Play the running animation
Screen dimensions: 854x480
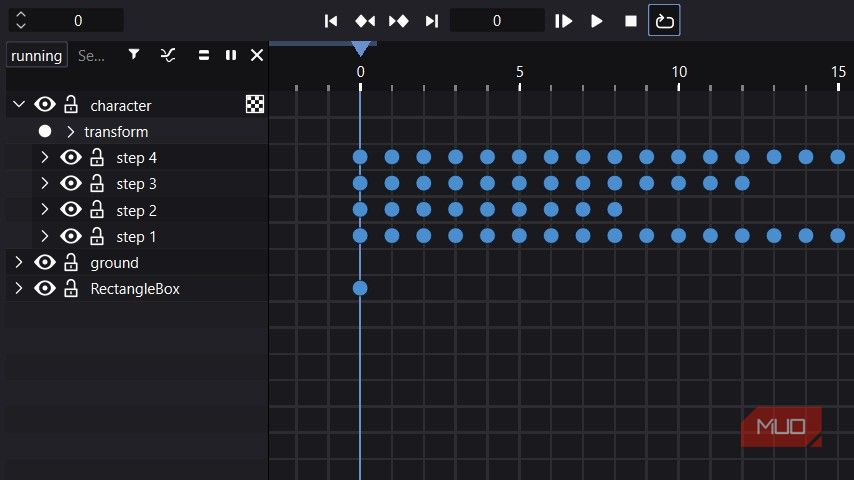tap(597, 21)
